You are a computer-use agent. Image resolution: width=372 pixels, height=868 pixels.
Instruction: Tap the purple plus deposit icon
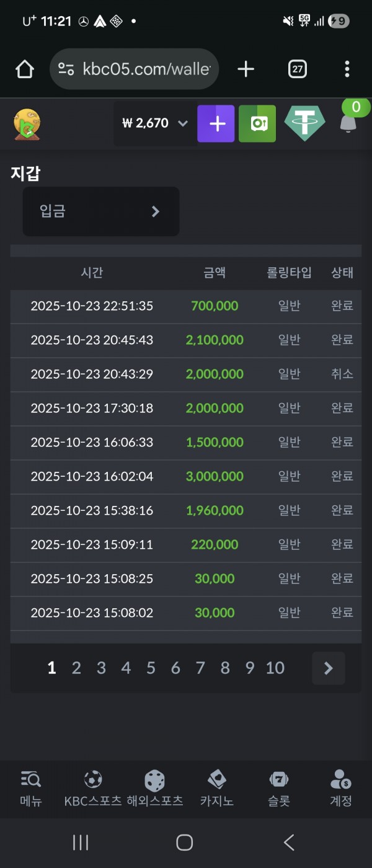(216, 123)
